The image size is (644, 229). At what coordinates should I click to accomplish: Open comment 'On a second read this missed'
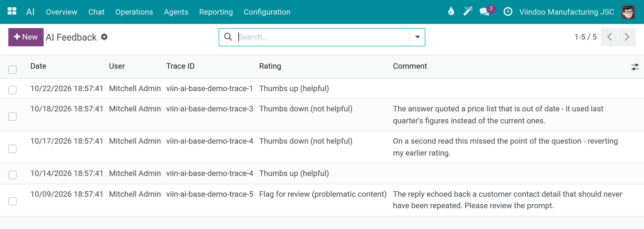(x=505, y=147)
